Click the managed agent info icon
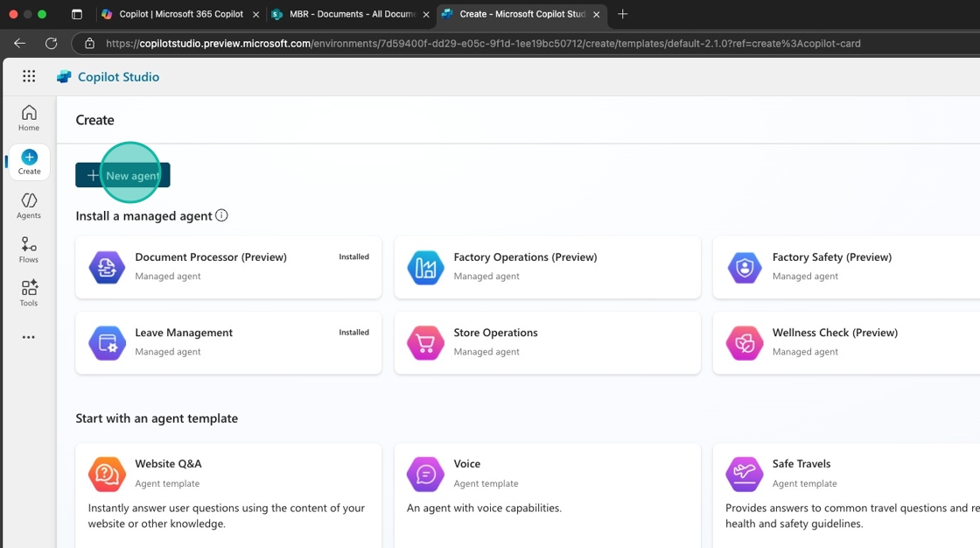Image resolution: width=980 pixels, height=548 pixels. [x=221, y=215]
